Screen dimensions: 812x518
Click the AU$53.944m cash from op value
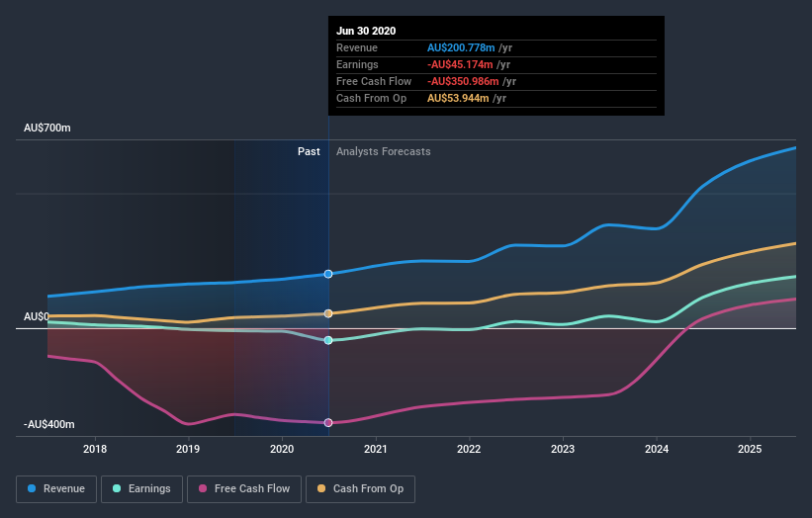coord(458,98)
